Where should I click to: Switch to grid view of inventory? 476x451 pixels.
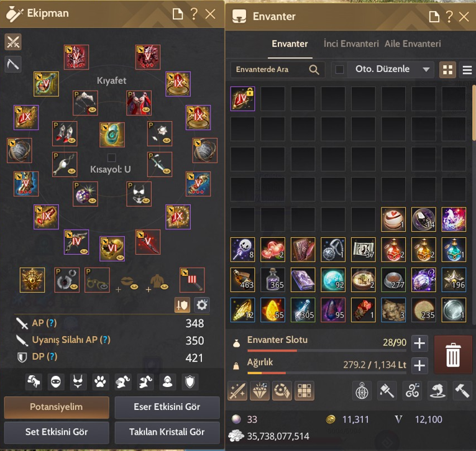(447, 70)
